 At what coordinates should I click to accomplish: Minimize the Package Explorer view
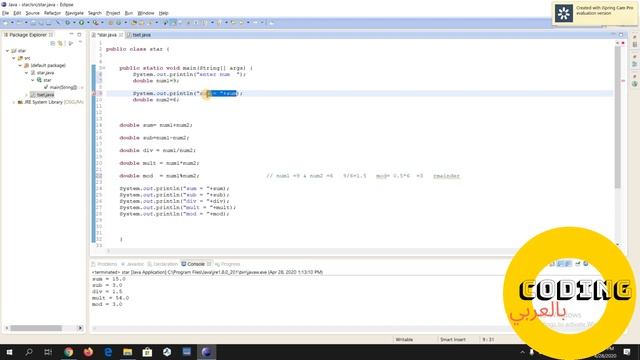point(71,34)
